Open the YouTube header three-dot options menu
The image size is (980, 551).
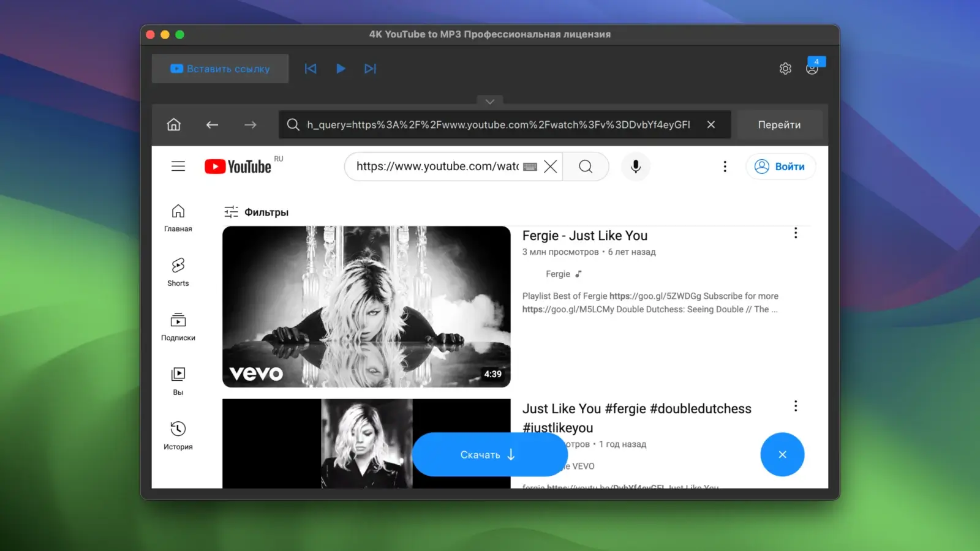pos(725,166)
